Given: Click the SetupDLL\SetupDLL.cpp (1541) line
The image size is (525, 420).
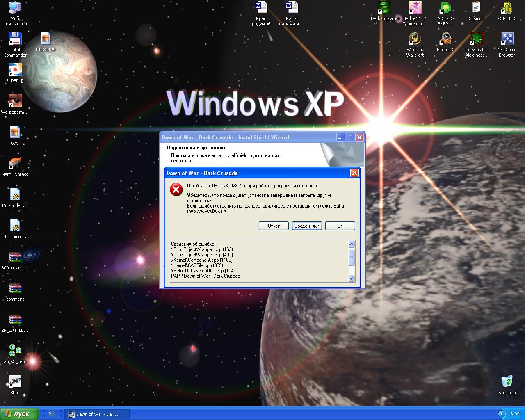Looking at the screenshot, I should [x=204, y=271].
